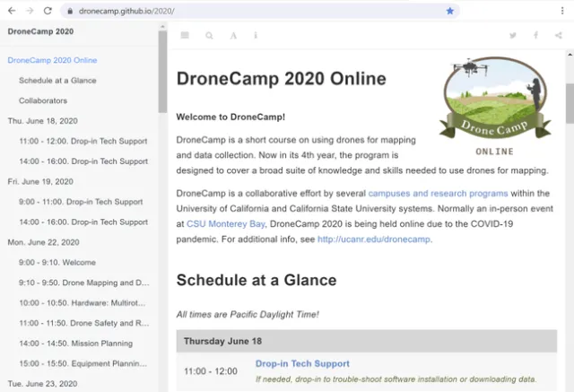This screenshot has height=392, width=574.
Task: Select 'Thu. June 18, 2020' sidebar chapter
Action: (42, 121)
